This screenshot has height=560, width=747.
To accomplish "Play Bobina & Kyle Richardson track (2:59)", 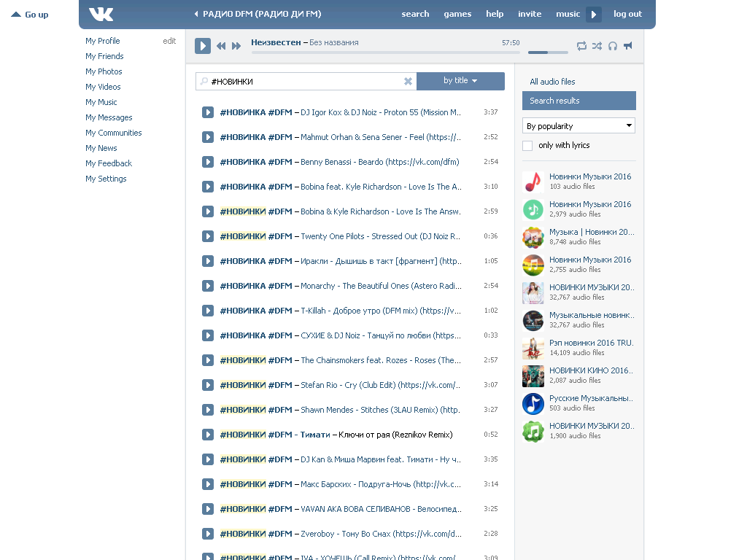I will coord(208,211).
